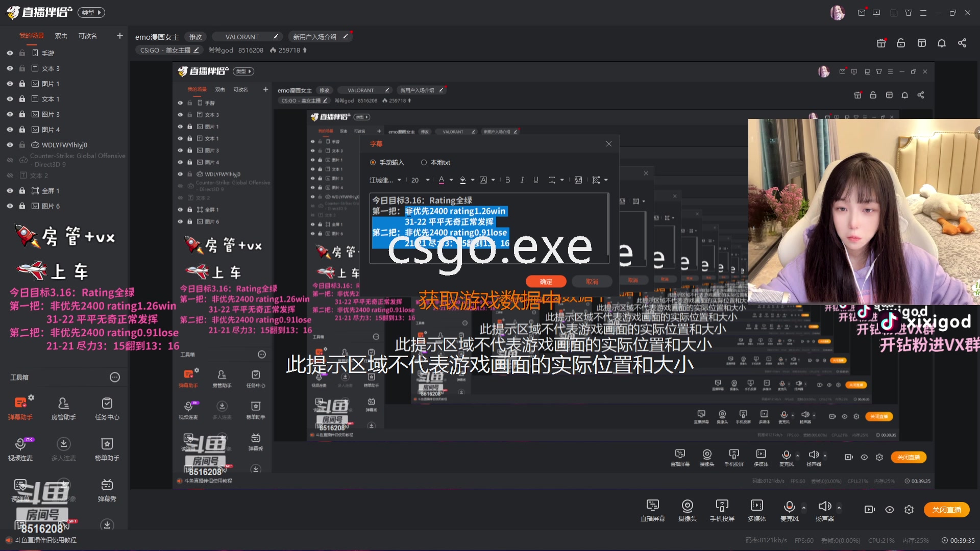This screenshot has height=551, width=980.
Task: Click inside the largest 字幕 dialog text input area
Action: (489, 228)
